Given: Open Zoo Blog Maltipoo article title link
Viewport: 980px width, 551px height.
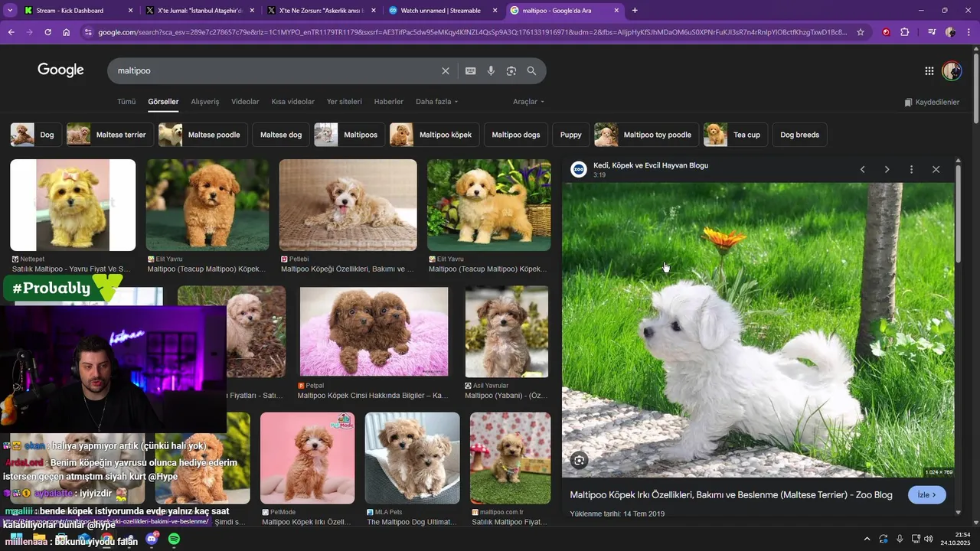Looking at the screenshot, I should tap(731, 495).
